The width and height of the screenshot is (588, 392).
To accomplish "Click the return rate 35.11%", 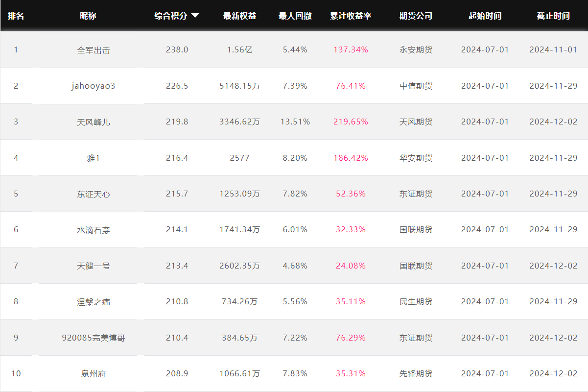I will (351, 301).
